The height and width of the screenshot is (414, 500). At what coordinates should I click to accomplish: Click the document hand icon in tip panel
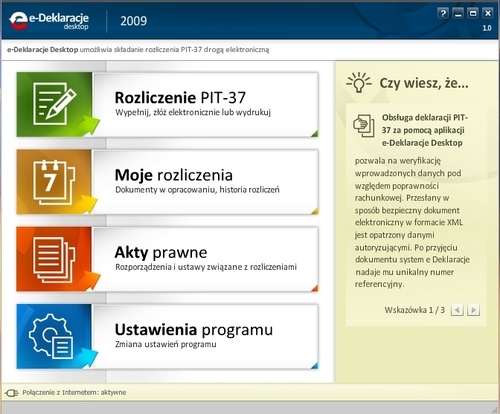[364, 126]
